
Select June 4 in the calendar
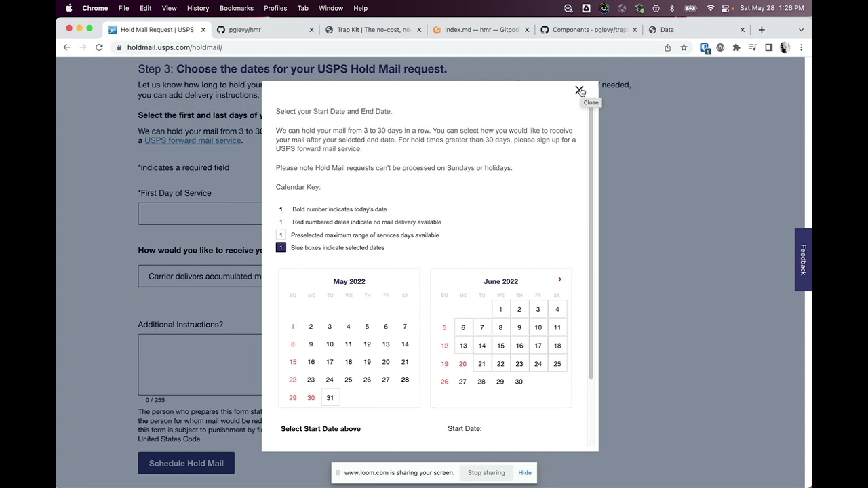tap(557, 309)
